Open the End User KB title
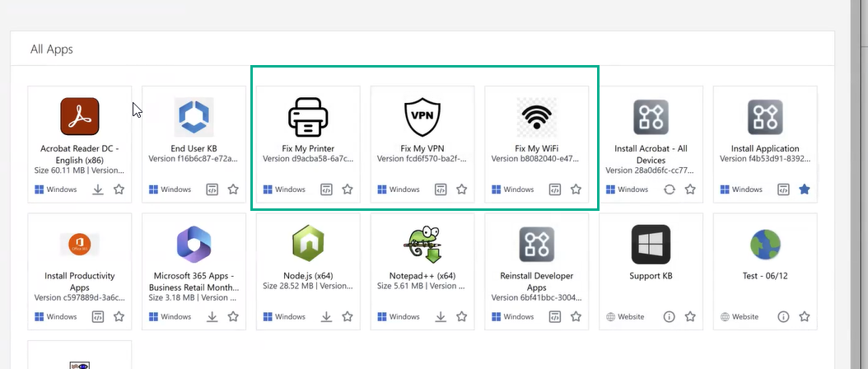The height and width of the screenshot is (369, 868). (194, 148)
